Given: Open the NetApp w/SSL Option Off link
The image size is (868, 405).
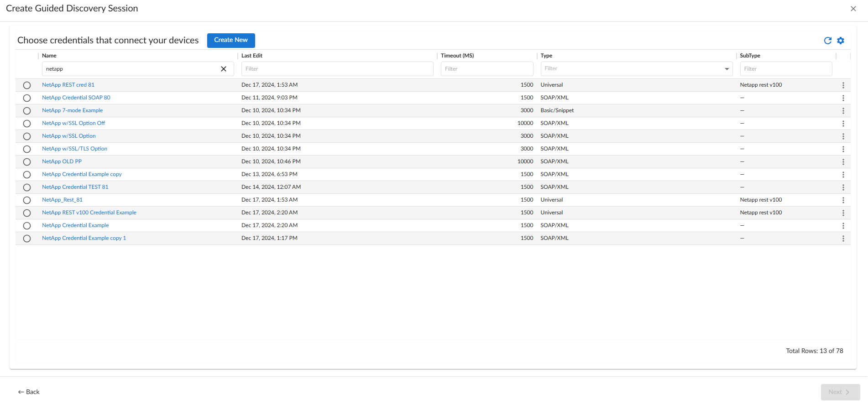Looking at the screenshot, I should pyautogui.click(x=73, y=123).
